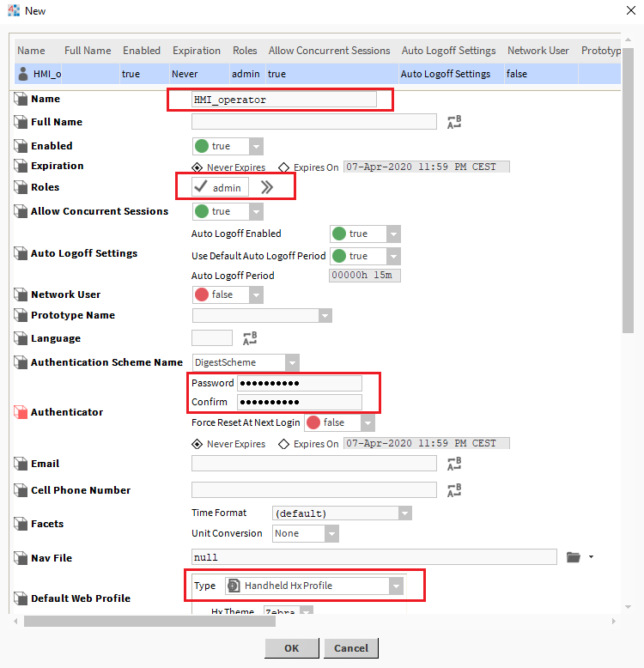Toggle the admin role checkbox
Image resolution: width=644 pixels, height=668 pixels.
tap(201, 187)
